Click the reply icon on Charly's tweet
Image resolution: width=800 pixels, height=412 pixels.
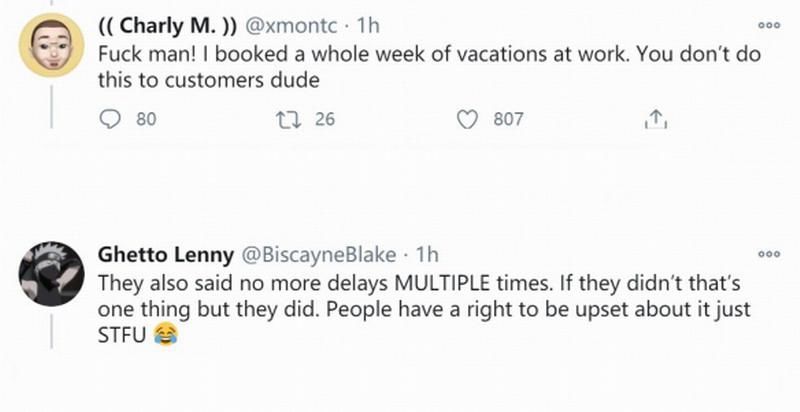[x=111, y=120]
